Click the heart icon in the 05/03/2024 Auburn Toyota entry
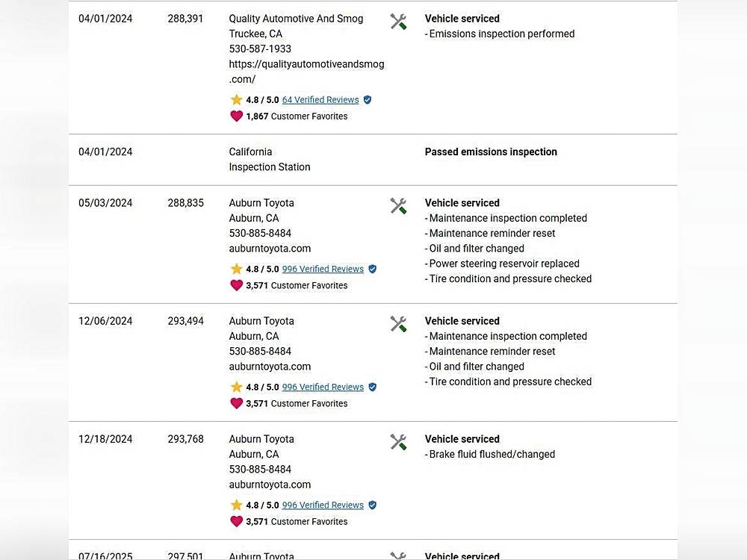Image resolution: width=747 pixels, height=560 pixels. pos(236,285)
